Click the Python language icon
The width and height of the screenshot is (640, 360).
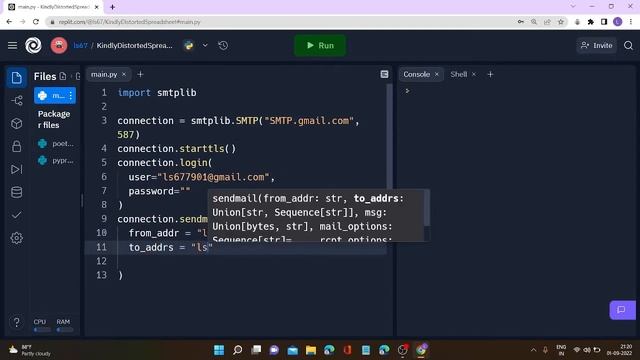[189, 45]
